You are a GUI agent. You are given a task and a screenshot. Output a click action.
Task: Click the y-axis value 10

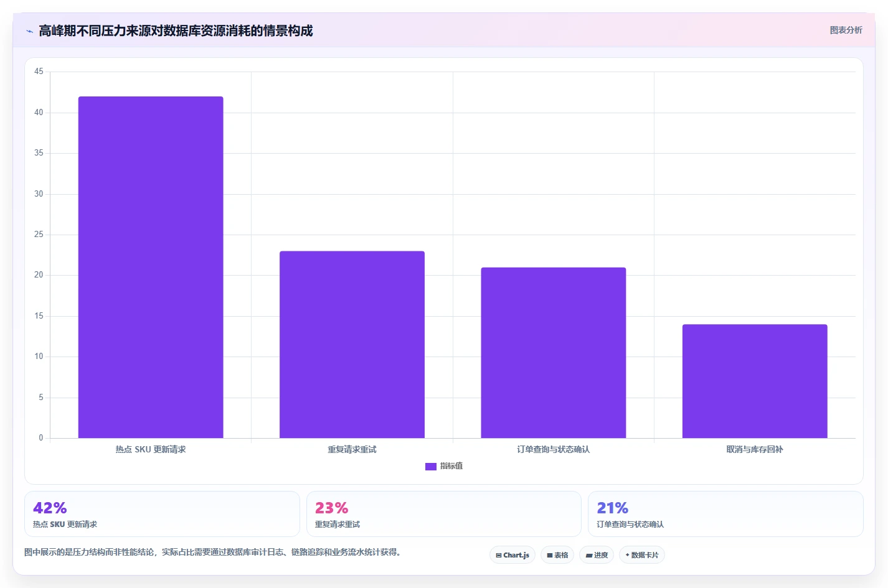39,357
